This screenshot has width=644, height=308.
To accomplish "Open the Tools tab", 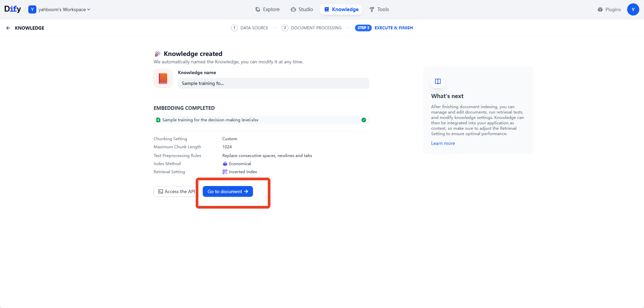I will click(x=379, y=9).
